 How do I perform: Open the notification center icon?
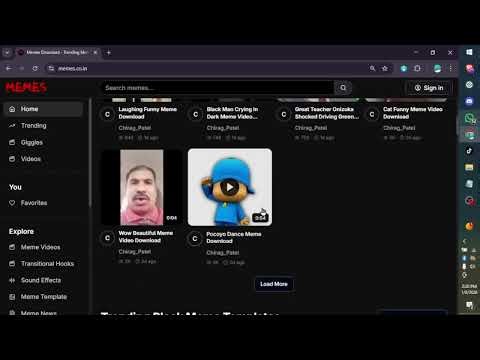[469, 305]
